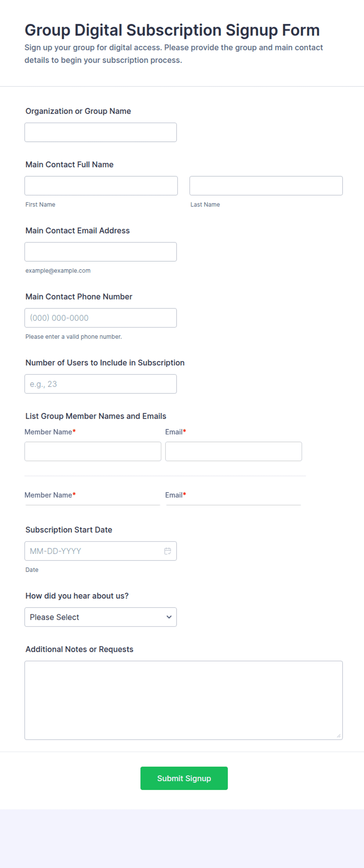Click the phone number field with (000) placeholder
This screenshot has width=364, height=868.
101,318
